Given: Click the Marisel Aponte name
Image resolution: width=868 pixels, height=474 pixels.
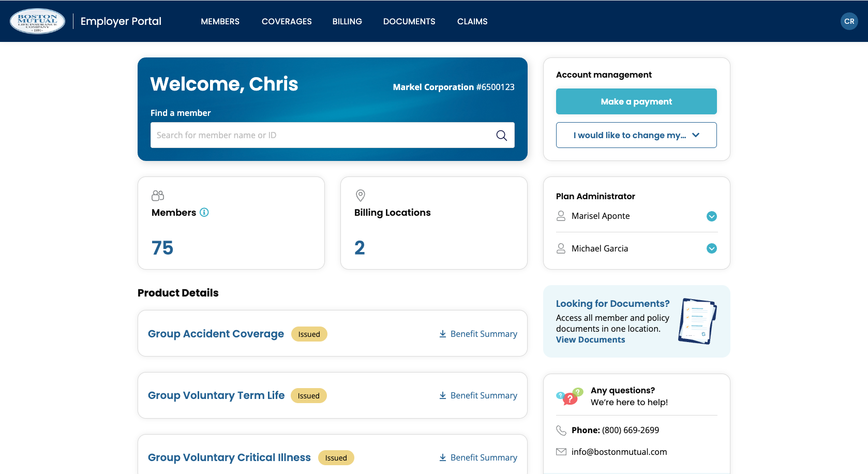Looking at the screenshot, I should (601, 216).
